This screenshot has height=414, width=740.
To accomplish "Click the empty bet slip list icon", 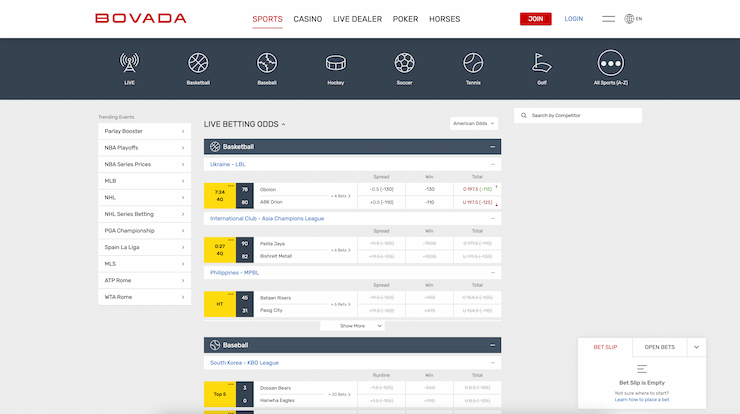I will tap(642, 369).
